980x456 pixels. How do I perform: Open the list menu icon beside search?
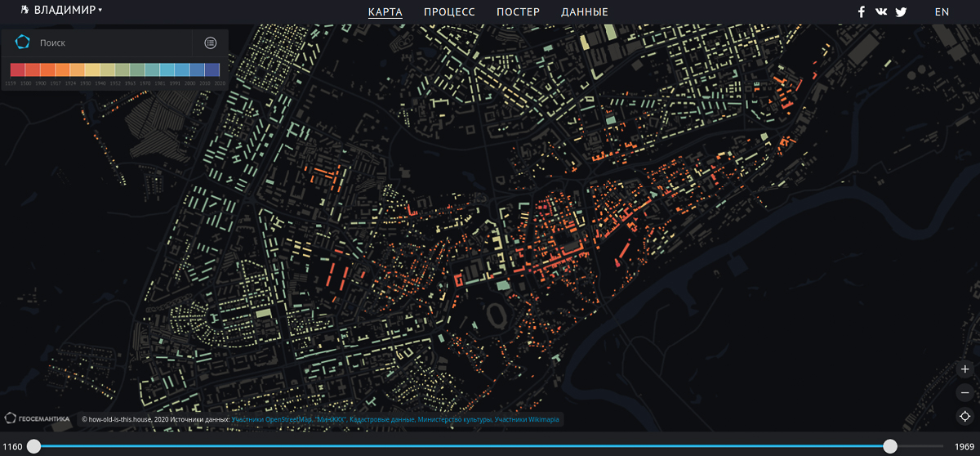pyautogui.click(x=211, y=42)
